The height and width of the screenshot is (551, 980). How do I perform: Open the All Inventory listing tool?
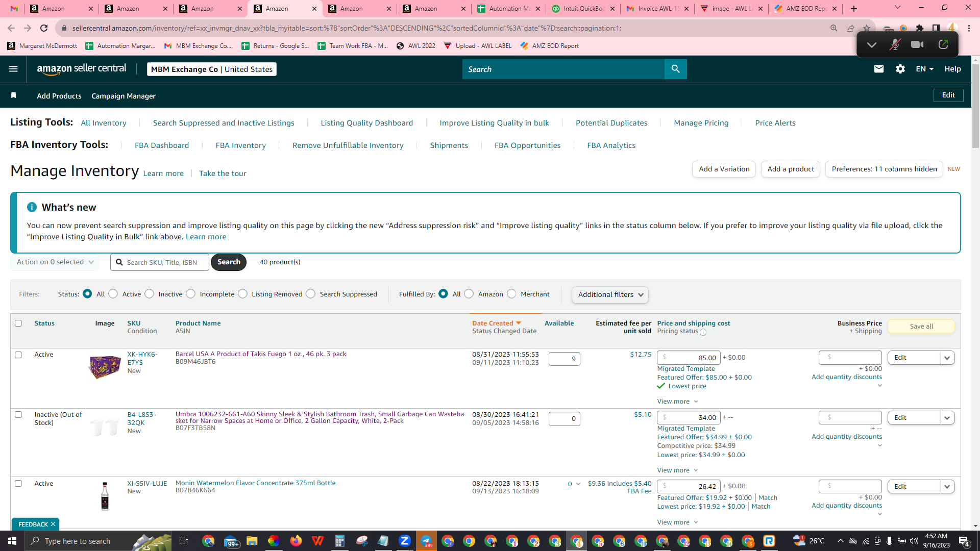pyautogui.click(x=104, y=123)
